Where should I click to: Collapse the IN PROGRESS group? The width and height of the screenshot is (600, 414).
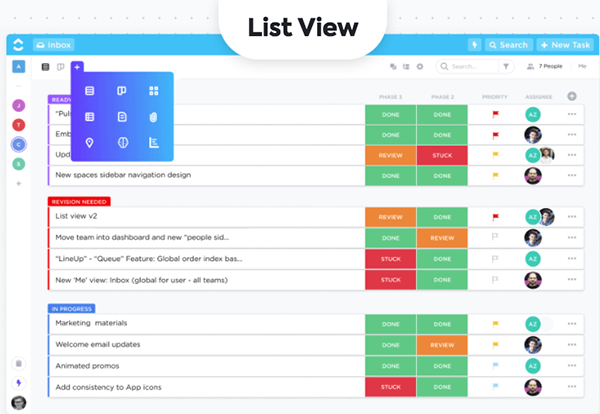click(72, 308)
